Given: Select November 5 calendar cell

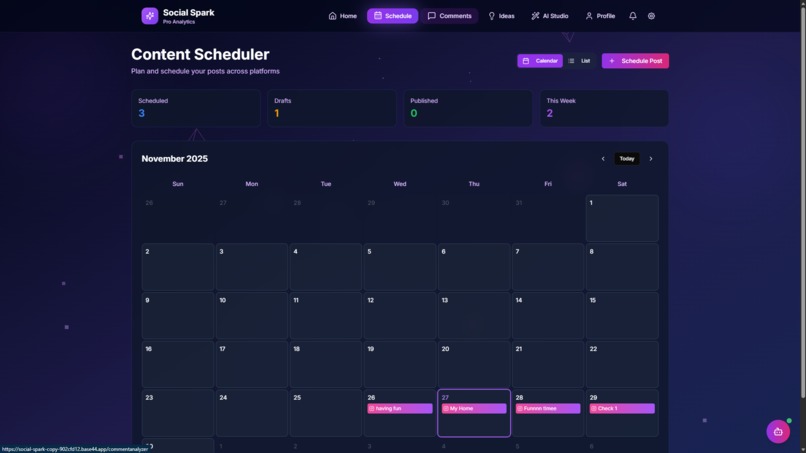Looking at the screenshot, I should (x=400, y=267).
